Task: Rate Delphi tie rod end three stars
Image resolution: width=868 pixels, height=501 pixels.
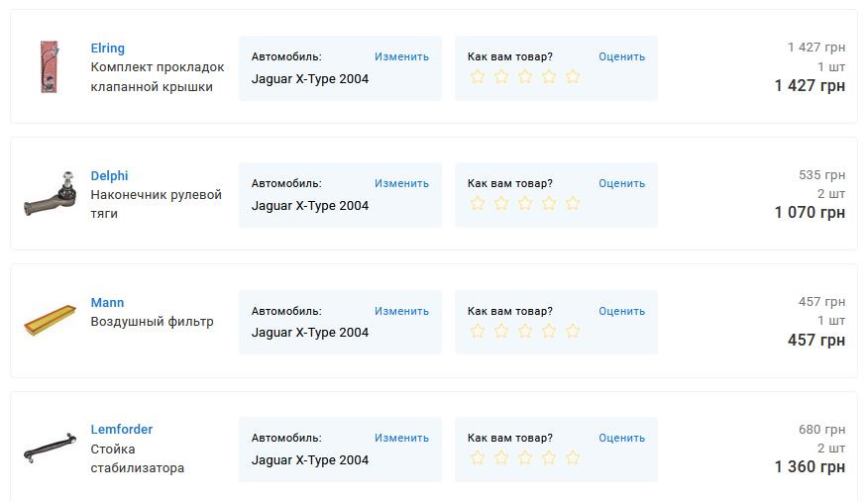Action: [x=525, y=203]
